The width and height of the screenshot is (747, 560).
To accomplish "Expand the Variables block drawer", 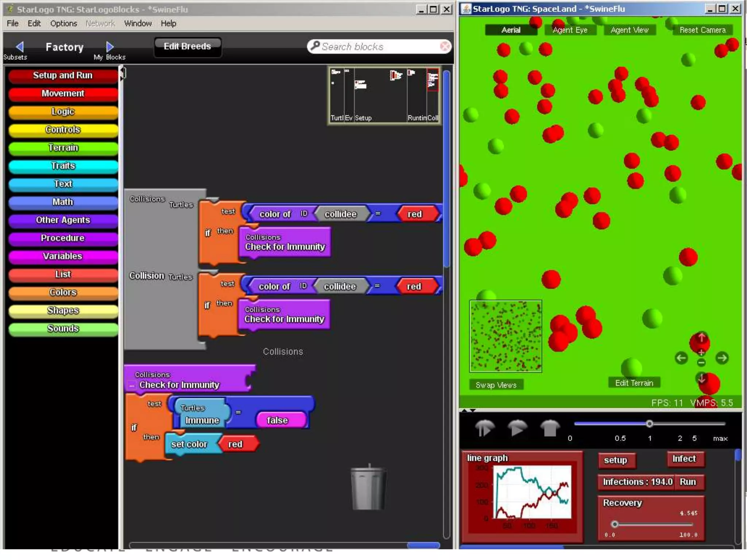I will tap(63, 256).
